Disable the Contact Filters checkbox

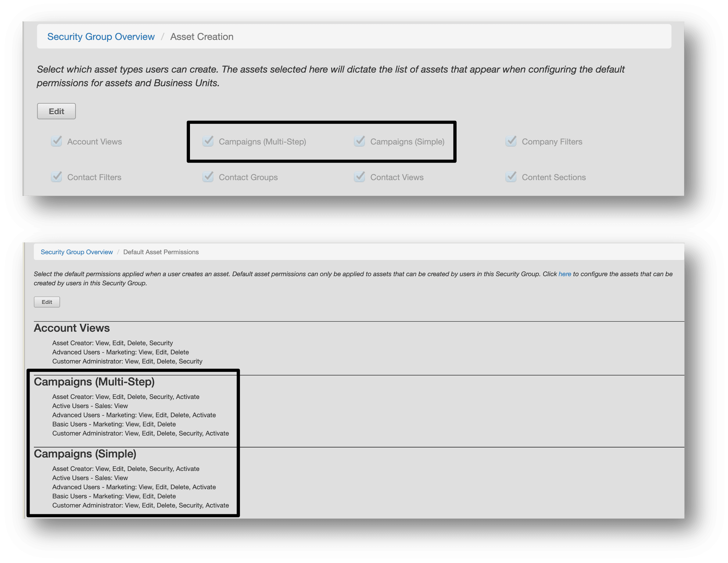(57, 177)
